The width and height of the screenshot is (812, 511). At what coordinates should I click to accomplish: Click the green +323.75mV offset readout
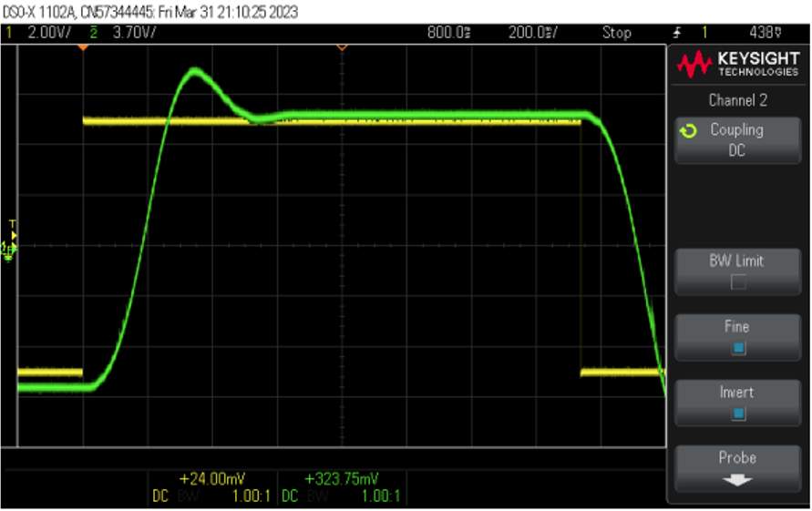pos(341,478)
